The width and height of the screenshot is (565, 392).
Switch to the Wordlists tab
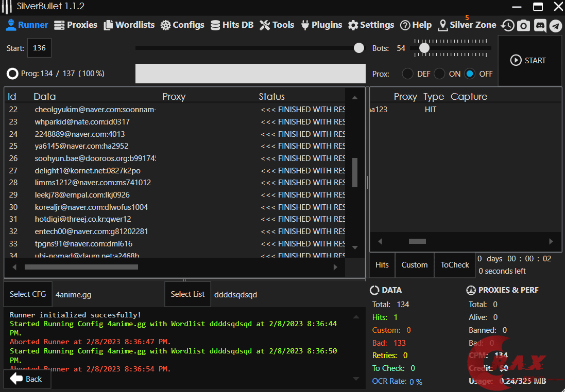coord(129,25)
